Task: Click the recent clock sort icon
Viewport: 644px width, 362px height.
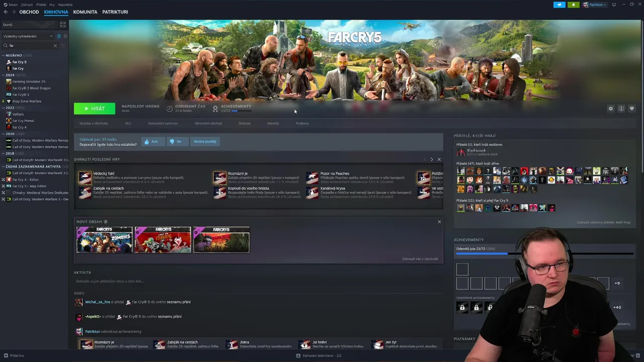Action: click(59, 36)
